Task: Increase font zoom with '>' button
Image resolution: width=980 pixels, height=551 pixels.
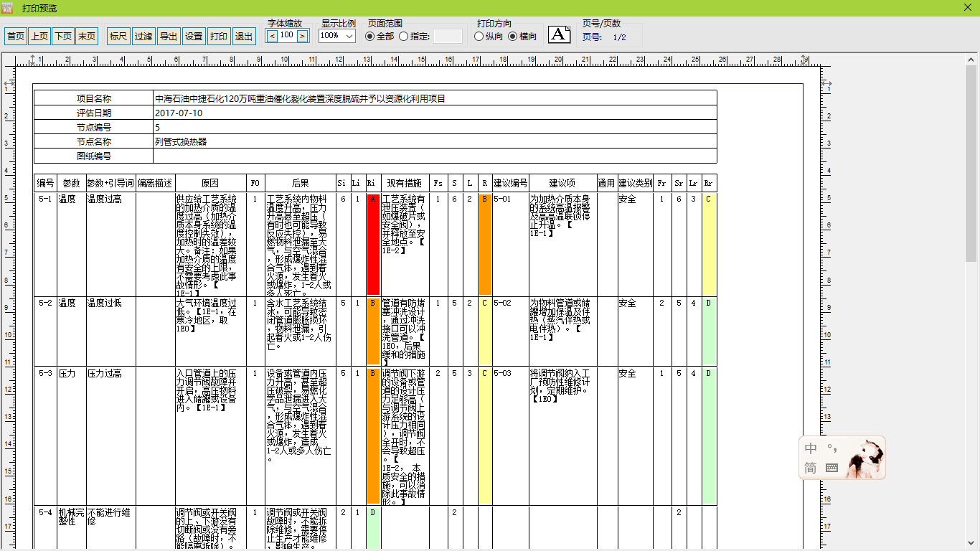Action: 302,35
